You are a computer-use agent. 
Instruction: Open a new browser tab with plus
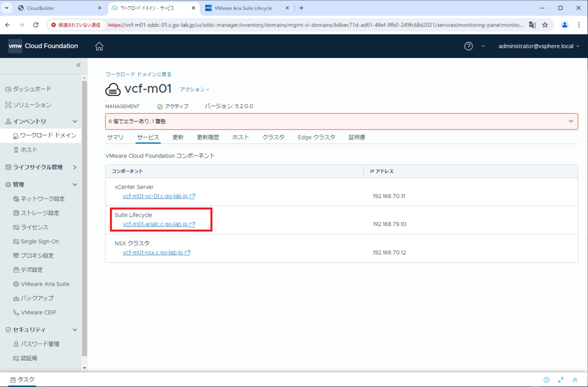tap(301, 8)
